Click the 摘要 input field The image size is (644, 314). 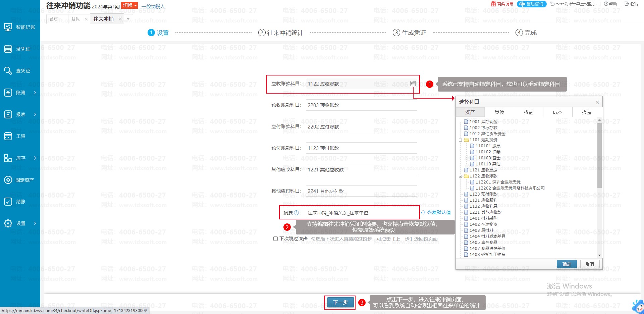coord(361,213)
